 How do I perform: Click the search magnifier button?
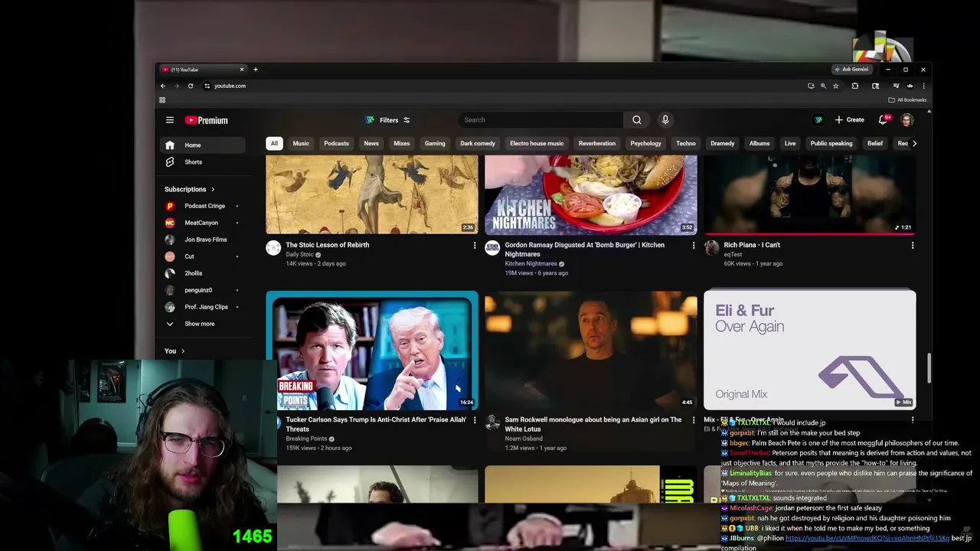pyautogui.click(x=636, y=120)
